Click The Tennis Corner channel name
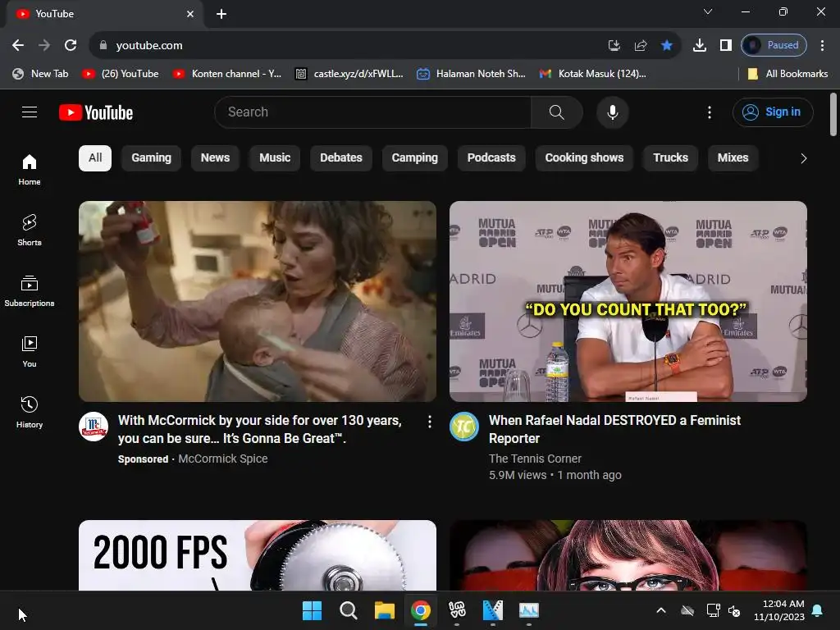 [535, 459]
